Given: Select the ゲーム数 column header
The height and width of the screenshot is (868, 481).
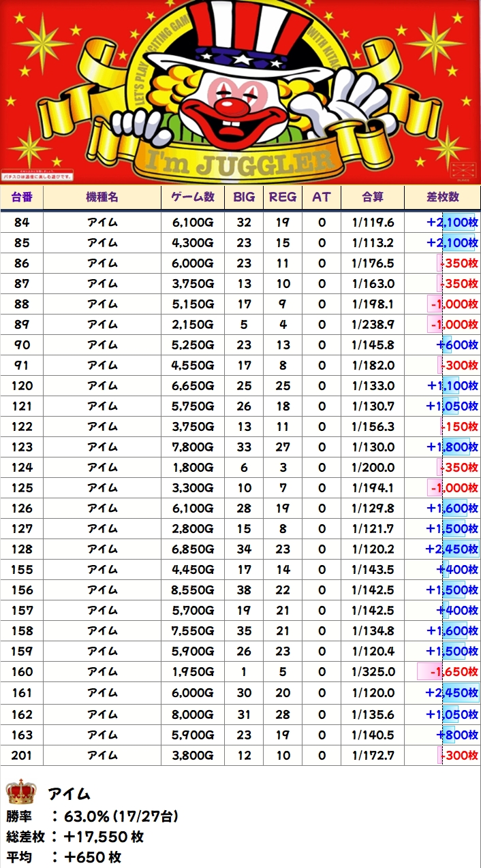Looking at the screenshot, I should (x=193, y=197).
